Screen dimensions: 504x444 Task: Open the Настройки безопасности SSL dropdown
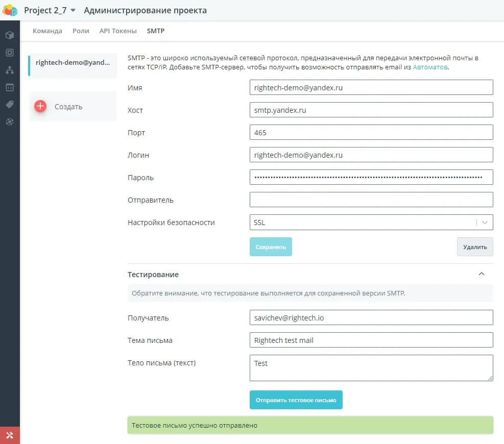point(371,223)
